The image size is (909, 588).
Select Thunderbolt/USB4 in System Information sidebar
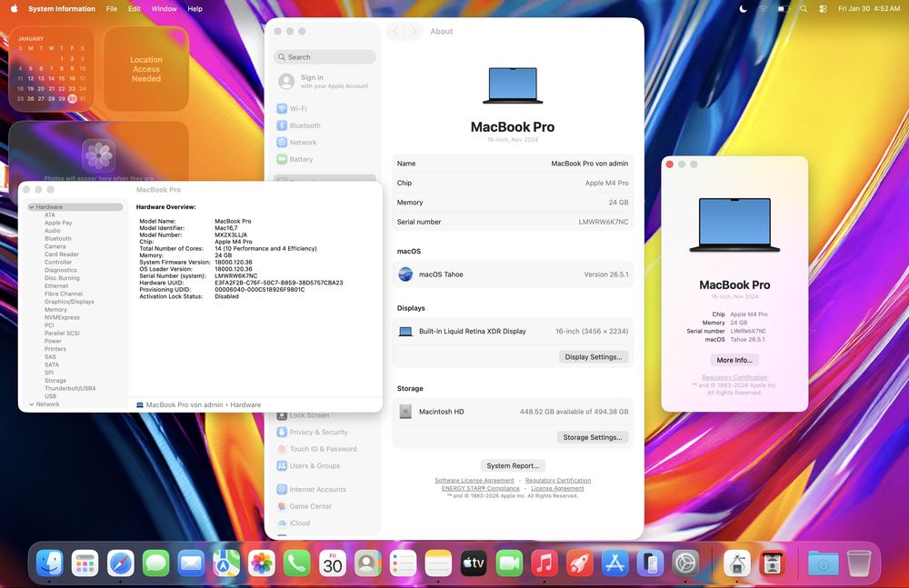(70, 389)
